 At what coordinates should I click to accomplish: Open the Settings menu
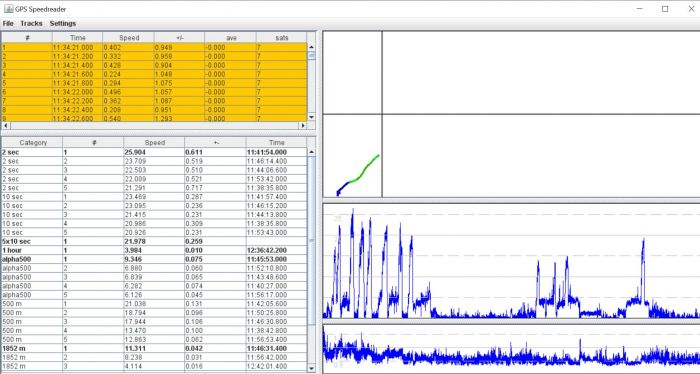click(x=63, y=23)
